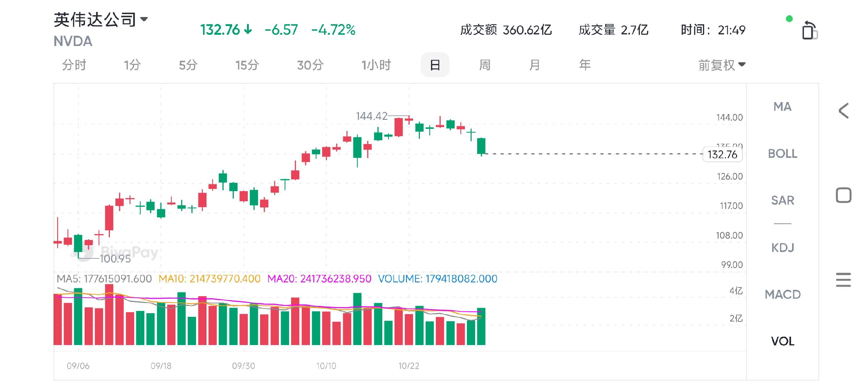This screenshot has width=868, height=391.
Task: Open the 英伟达公司 stock selector dropdown
Action: (x=101, y=19)
